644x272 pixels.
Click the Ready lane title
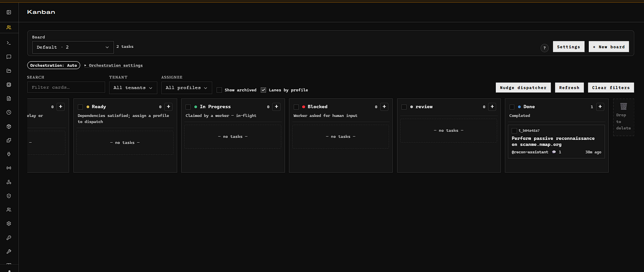point(99,107)
